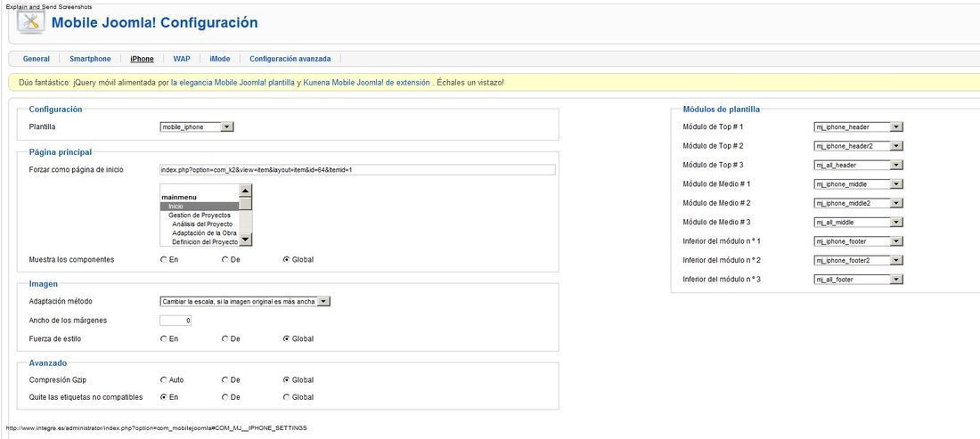Image resolution: width=980 pixels, height=439 pixels.
Task: Set Quite las etiquetas no compatibles to En
Action: coord(164,397)
